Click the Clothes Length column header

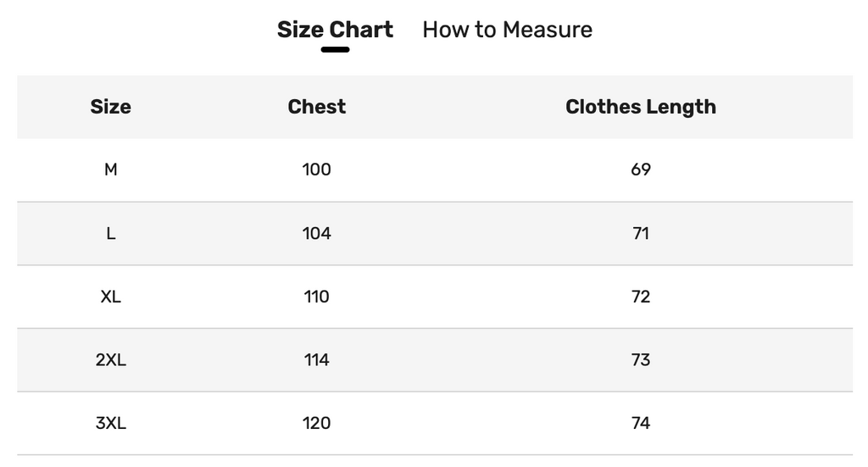pos(641,107)
